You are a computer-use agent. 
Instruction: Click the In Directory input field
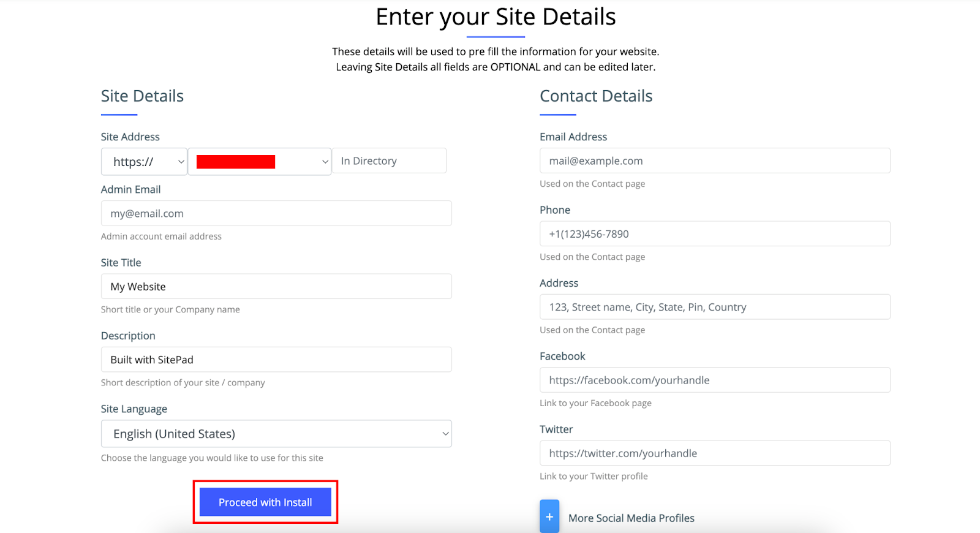389,161
